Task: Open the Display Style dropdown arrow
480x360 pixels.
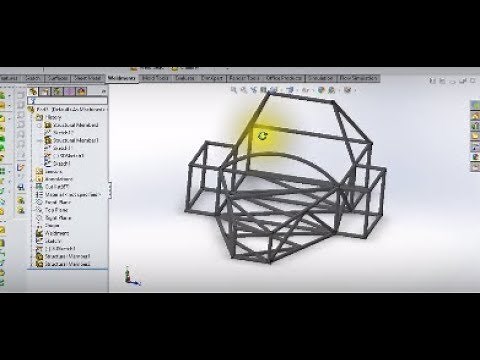Action: click(x=296, y=90)
